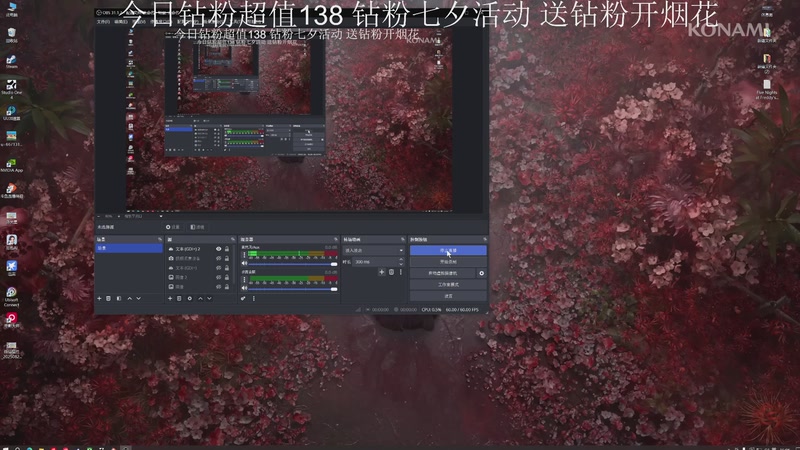Open transition properties three-dot menu
The height and width of the screenshot is (450, 800).
click(x=401, y=272)
